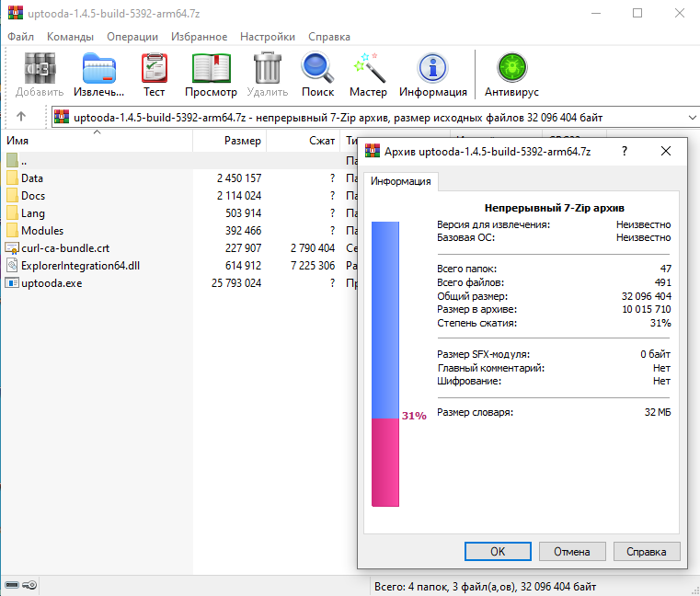Click the Docs folder icon
Viewport: 700px width, 596px height.
pyautogui.click(x=13, y=196)
